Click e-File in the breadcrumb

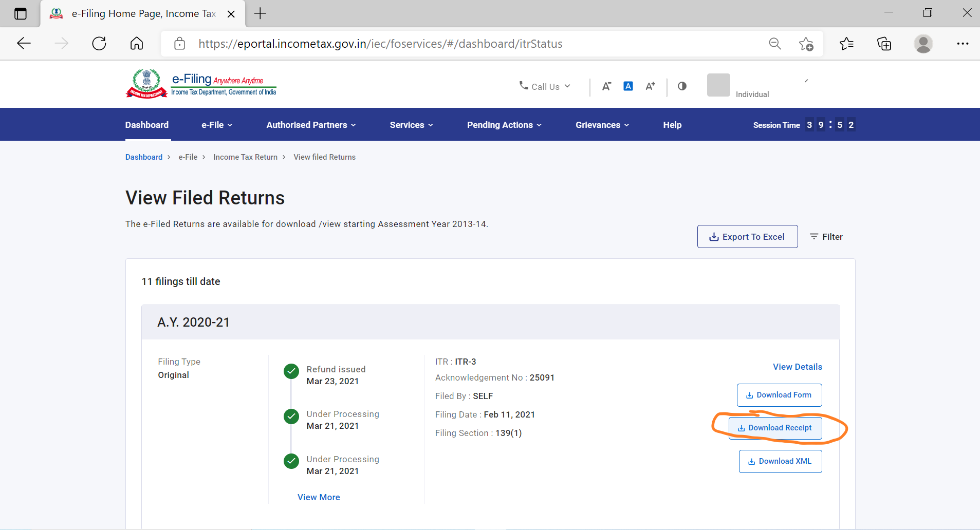point(188,157)
